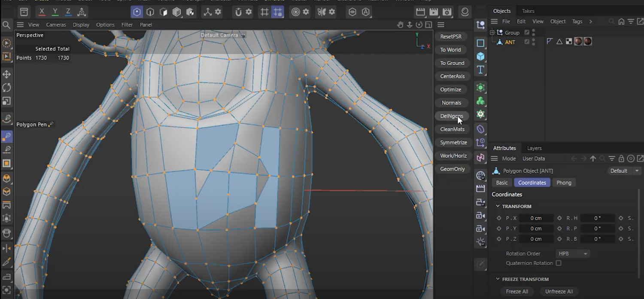Toggle the Z axis lock
The image size is (644, 299).
(68, 12)
